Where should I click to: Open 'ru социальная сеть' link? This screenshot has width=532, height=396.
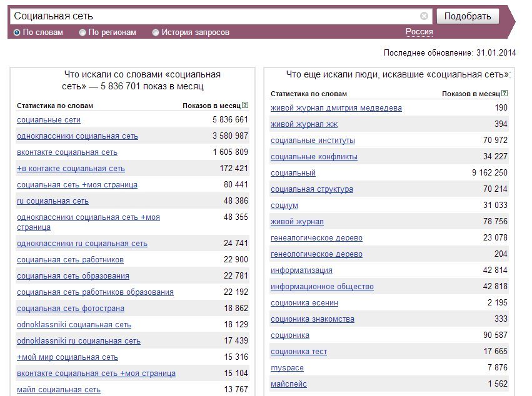53,201
